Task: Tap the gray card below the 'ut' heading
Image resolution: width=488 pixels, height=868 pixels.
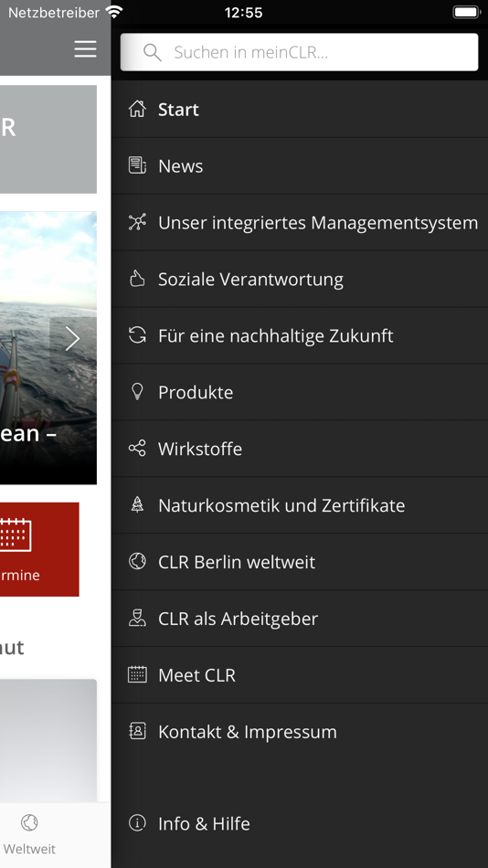Action: pyautogui.click(x=48, y=740)
